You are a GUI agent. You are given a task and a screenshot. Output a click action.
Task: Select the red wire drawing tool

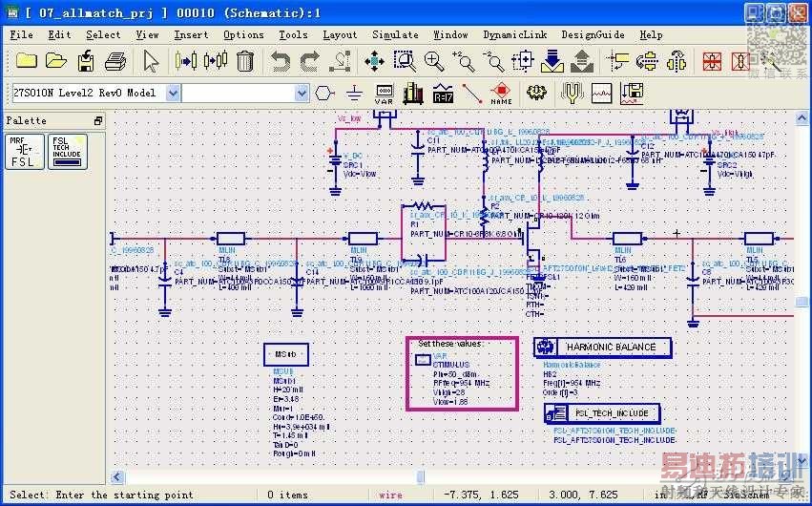[x=471, y=94]
